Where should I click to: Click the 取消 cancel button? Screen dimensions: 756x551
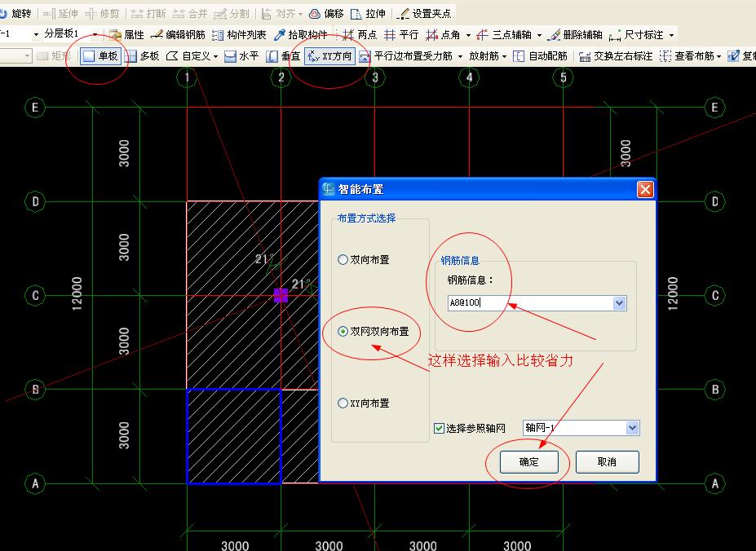tap(607, 462)
